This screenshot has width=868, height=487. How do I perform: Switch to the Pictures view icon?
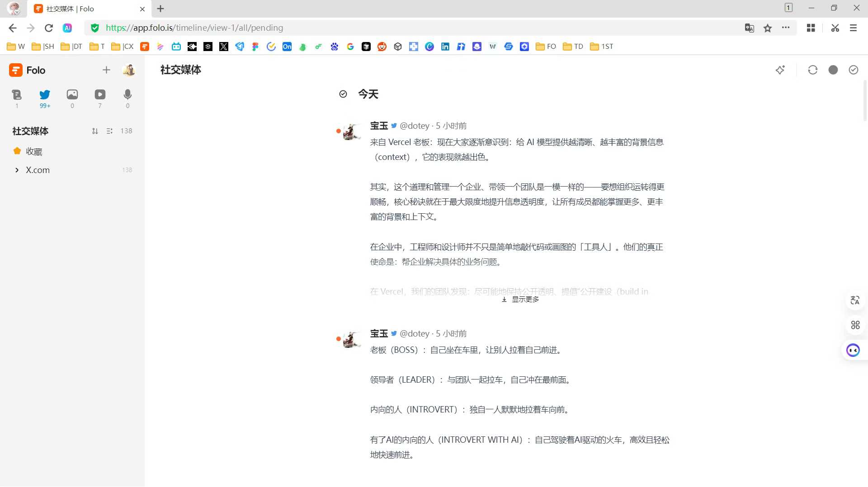coord(72,95)
